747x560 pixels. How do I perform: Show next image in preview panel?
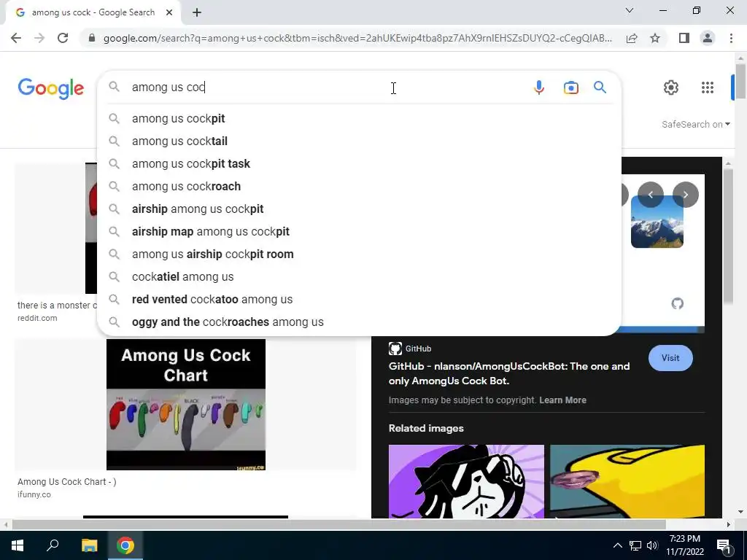coord(686,194)
